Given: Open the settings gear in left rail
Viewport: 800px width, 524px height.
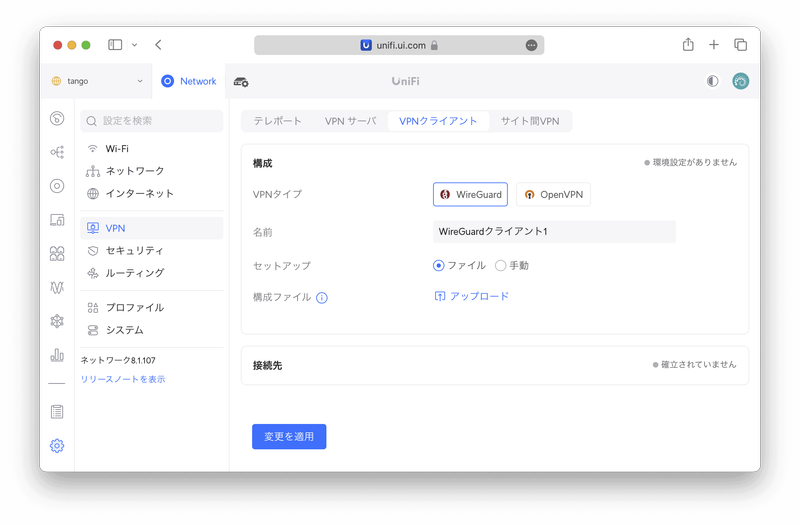Looking at the screenshot, I should pos(57,446).
